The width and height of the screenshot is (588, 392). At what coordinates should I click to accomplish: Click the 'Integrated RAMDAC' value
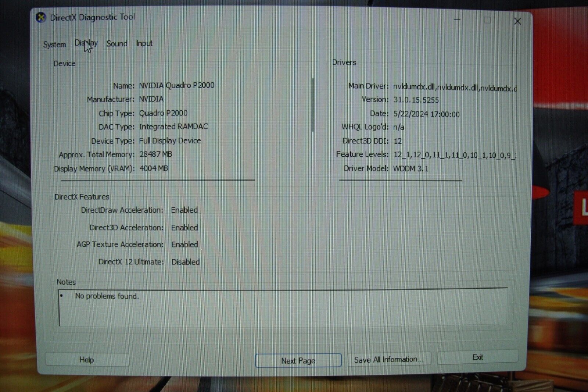173,126
